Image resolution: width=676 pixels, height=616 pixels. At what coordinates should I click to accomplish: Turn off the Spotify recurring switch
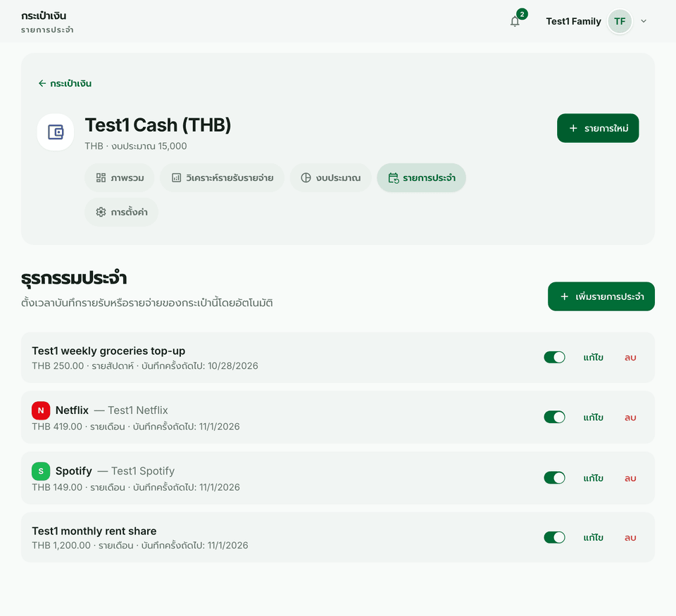554,478
